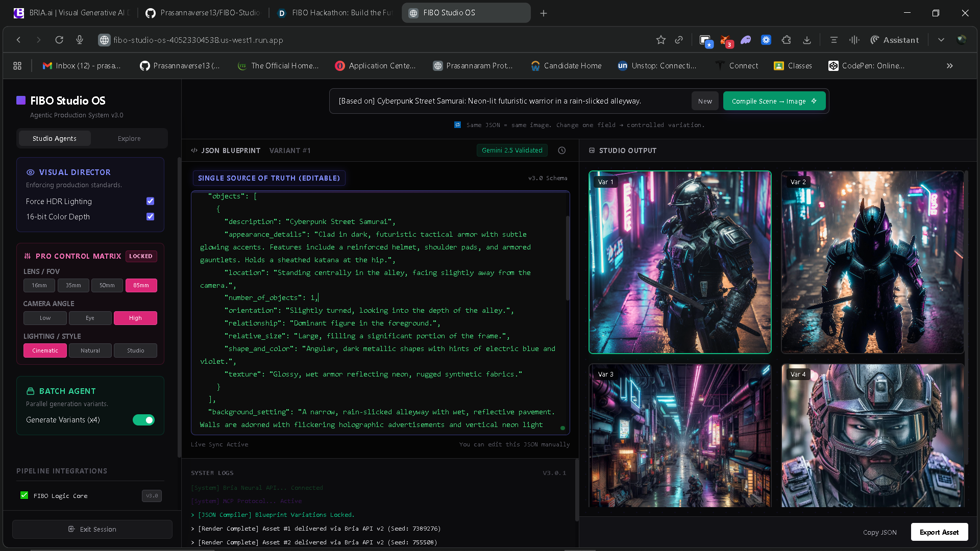Click the JSON editor vertical scrollbar
The height and width of the screenshot is (551, 980).
(x=567, y=258)
